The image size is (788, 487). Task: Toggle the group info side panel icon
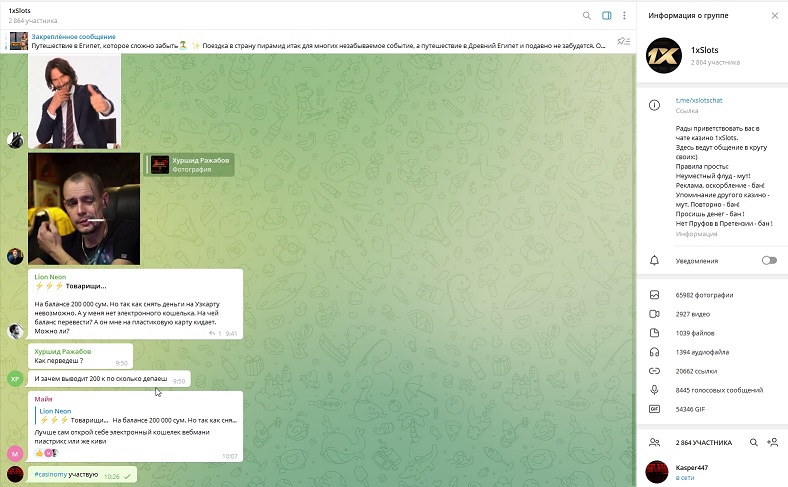pyautogui.click(x=607, y=16)
